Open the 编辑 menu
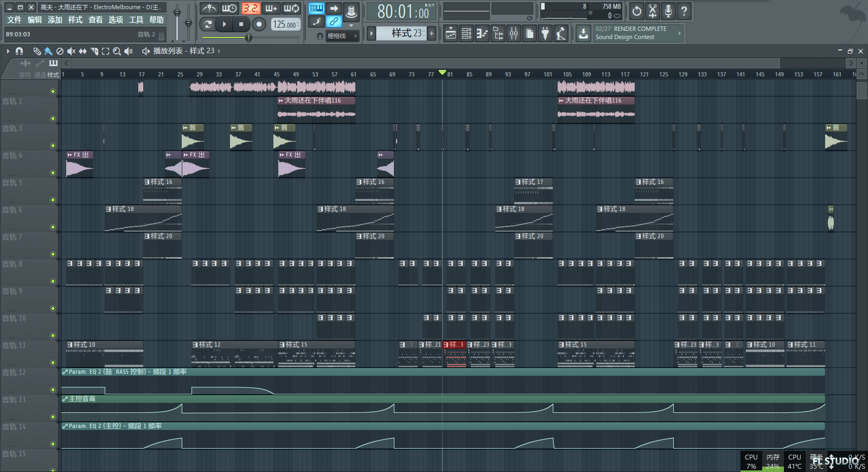The image size is (868, 472). tap(35, 20)
